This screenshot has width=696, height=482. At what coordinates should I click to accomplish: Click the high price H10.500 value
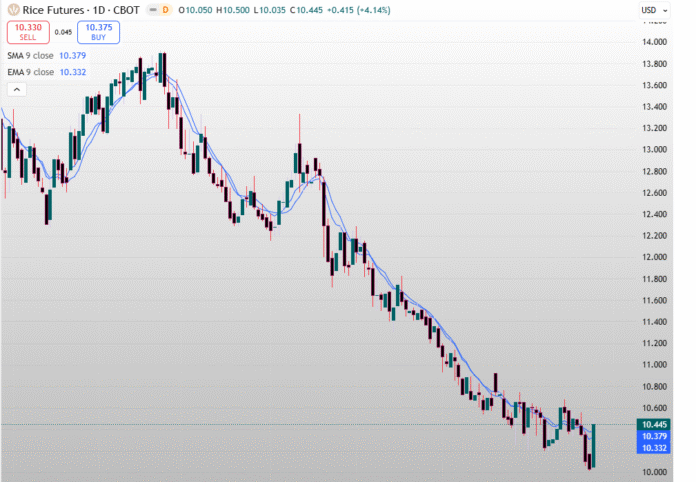pos(236,10)
